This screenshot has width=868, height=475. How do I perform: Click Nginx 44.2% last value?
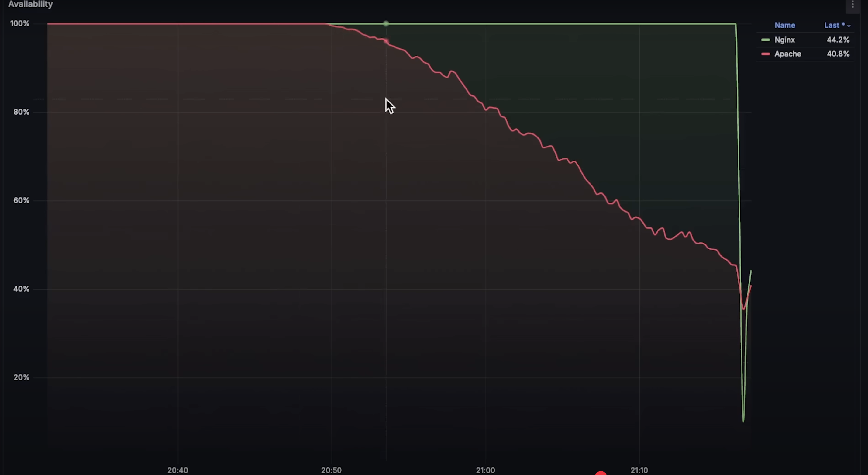838,40
